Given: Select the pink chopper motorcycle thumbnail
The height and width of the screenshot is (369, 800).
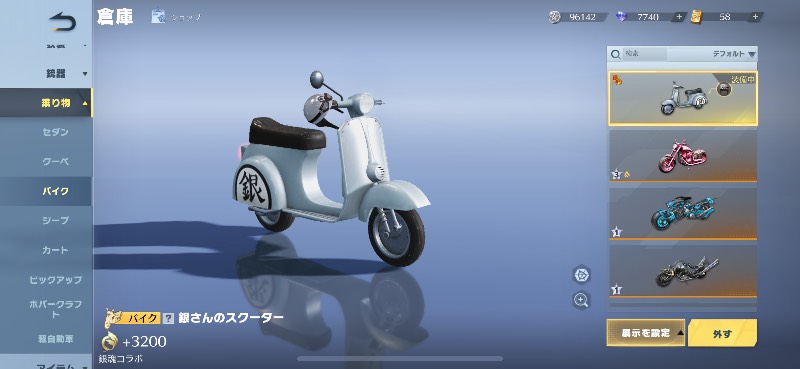Looking at the screenshot, I should tap(683, 156).
